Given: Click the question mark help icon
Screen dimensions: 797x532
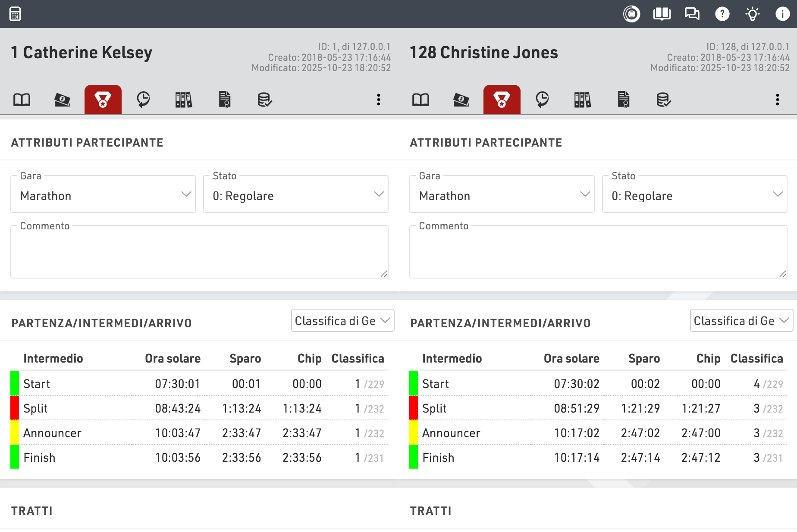Looking at the screenshot, I should (x=722, y=14).
